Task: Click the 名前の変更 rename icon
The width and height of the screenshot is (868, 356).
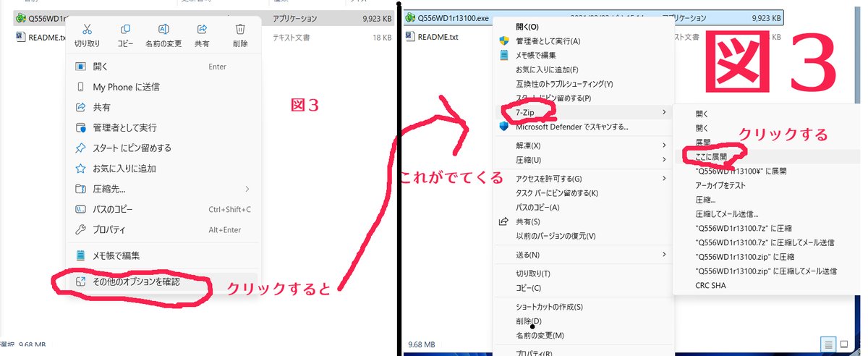Action: [163, 29]
